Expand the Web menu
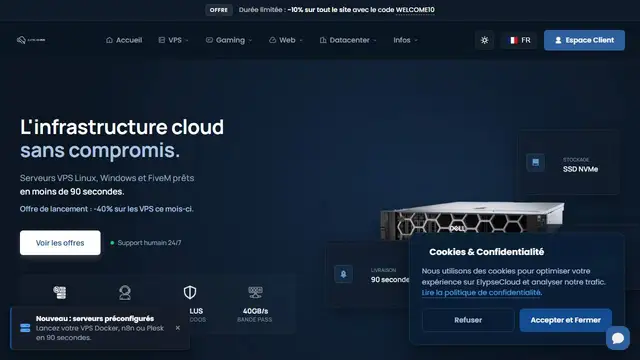The height and width of the screenshot is (360, 640). point(286,40)
